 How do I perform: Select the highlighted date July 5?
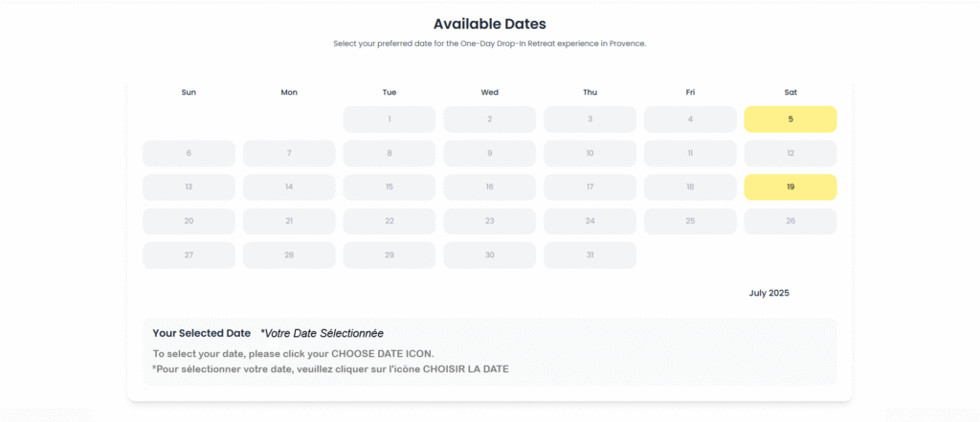tap(790, 120)
